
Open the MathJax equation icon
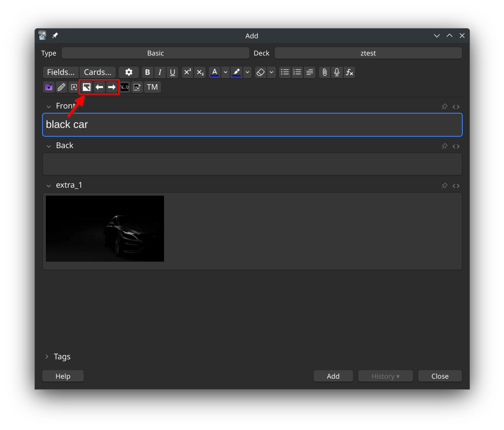(350, 72)
